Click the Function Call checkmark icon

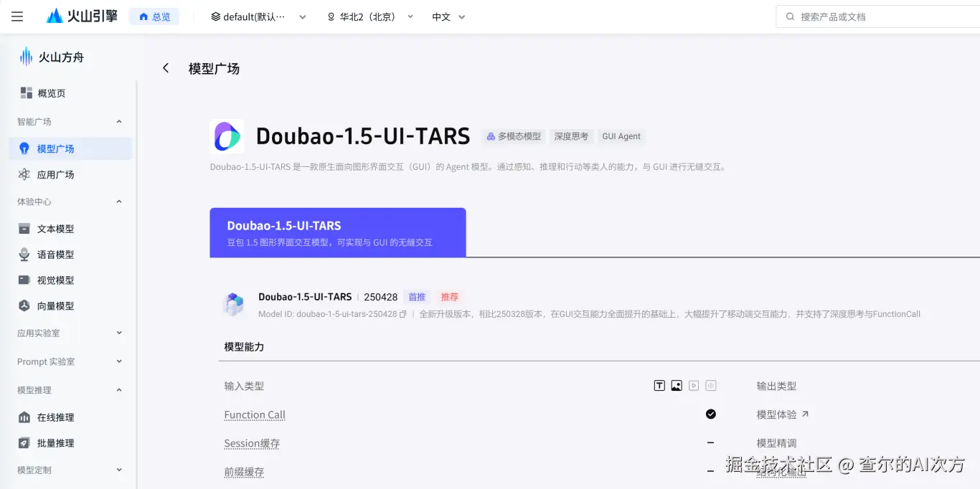click(x=711, y=414)
